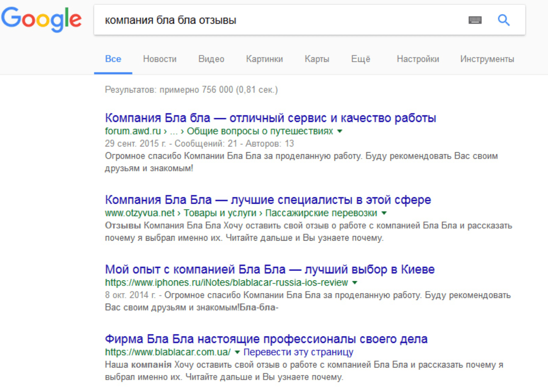
Task: Open result 'Фирма Бла Бла настоящие профессионалы'
Action: tap(266, 339)
